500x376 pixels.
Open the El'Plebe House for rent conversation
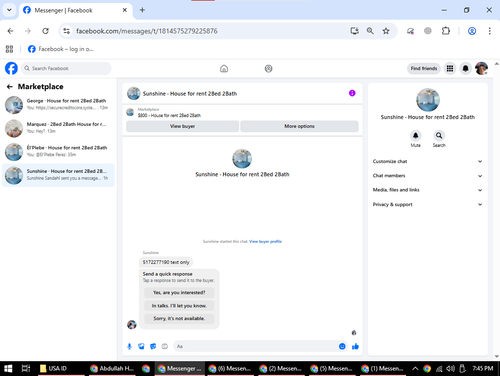[x=58, y=151]
